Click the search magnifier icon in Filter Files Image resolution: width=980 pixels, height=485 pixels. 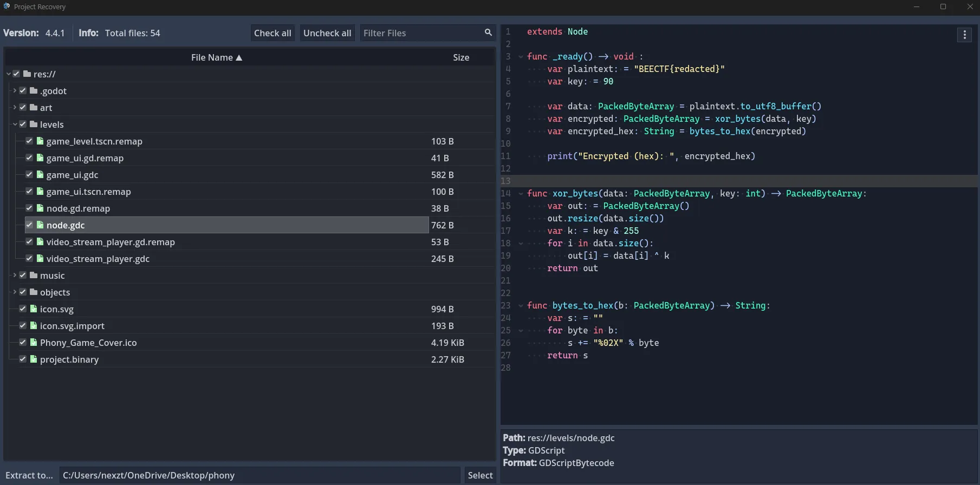[x=488, y=32]
